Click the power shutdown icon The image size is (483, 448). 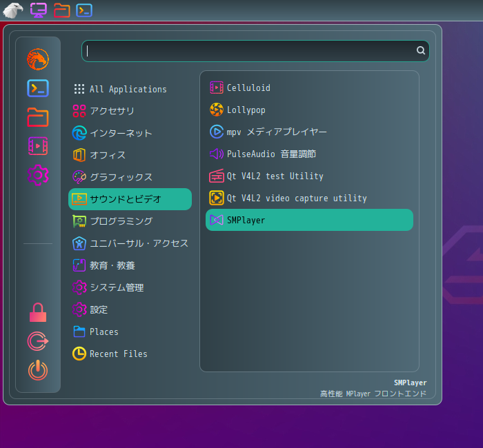pyautogui.click(x=38, y=370)
